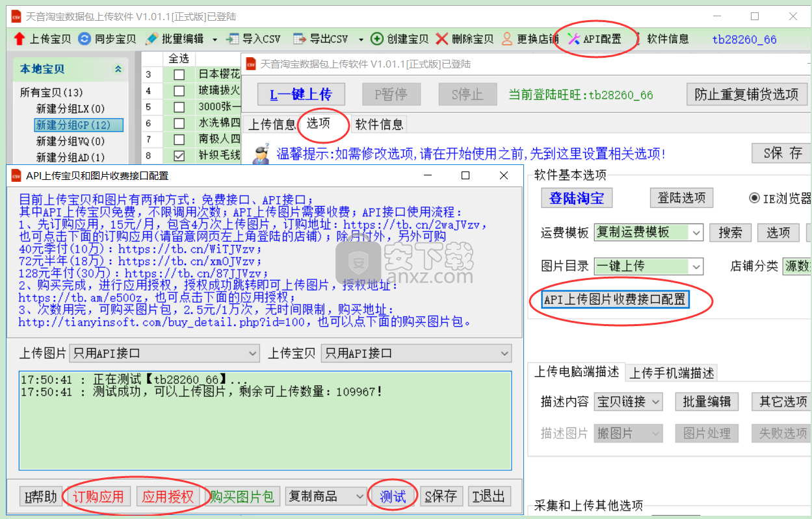Click the red upload arrow icon for 上传宝贝

click(x=19, y=39)
